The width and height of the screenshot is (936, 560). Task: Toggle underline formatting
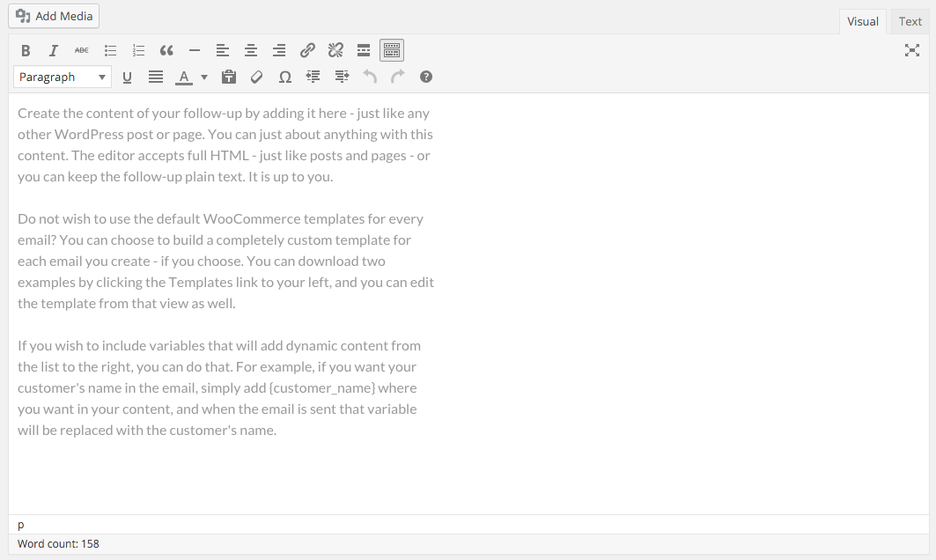(x=127, y=77)
